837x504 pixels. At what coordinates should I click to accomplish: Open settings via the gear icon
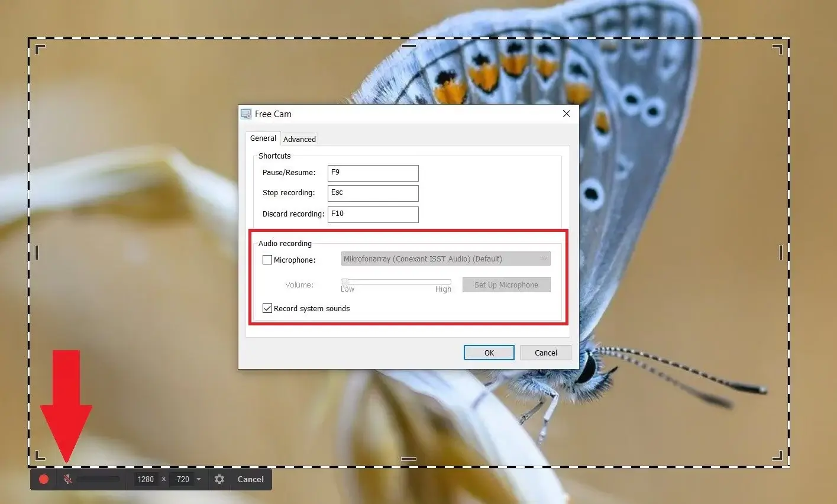[219, 479]
